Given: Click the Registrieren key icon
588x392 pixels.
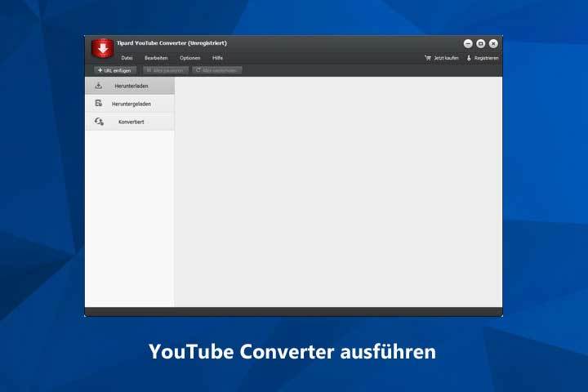Looking at the screenshot, I should click(x=469, y=58).
